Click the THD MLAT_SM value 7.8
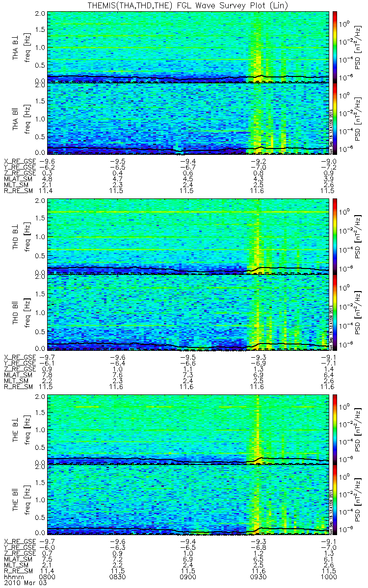368x588 pixels. [48, 374]
